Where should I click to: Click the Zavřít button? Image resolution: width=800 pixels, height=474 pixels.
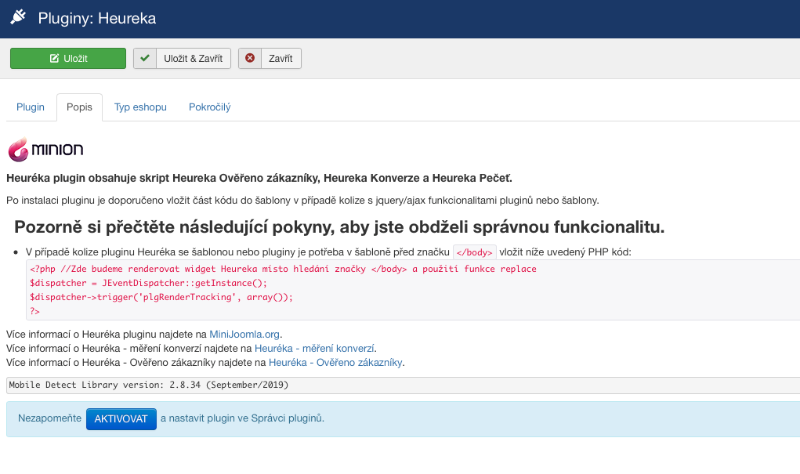point(270,59)
